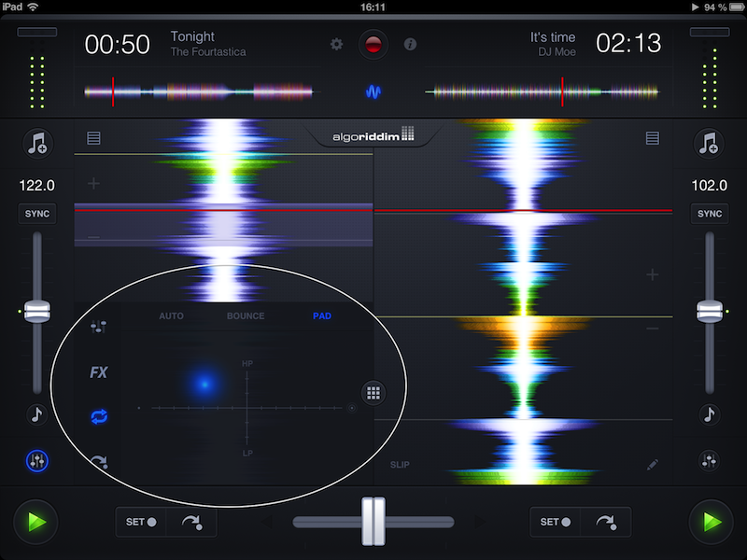Open left deck music library
This screenshot has width=747, height=560.
pyautogui.click(x=38, y=143)
